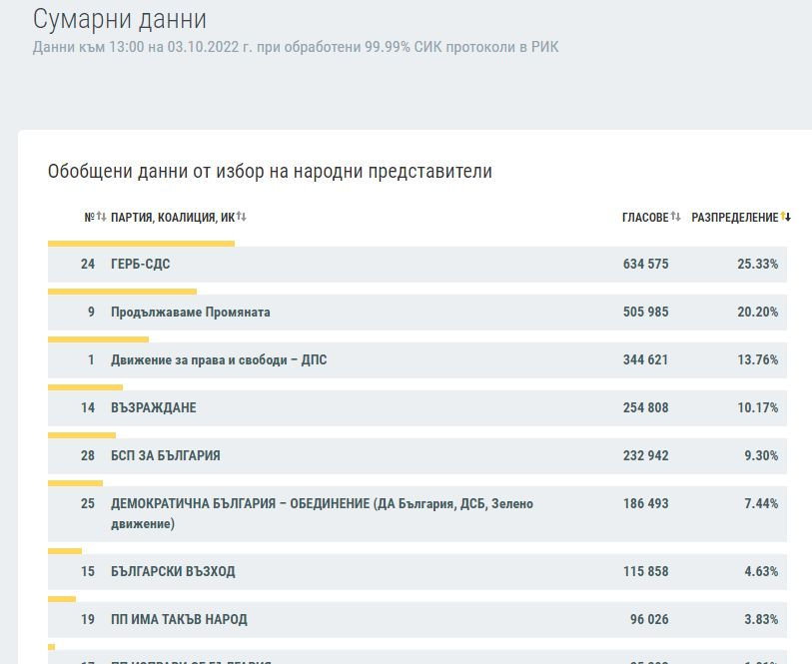
Task: Select Движение за права и свободи – ДПС
Action: [219, 359]
